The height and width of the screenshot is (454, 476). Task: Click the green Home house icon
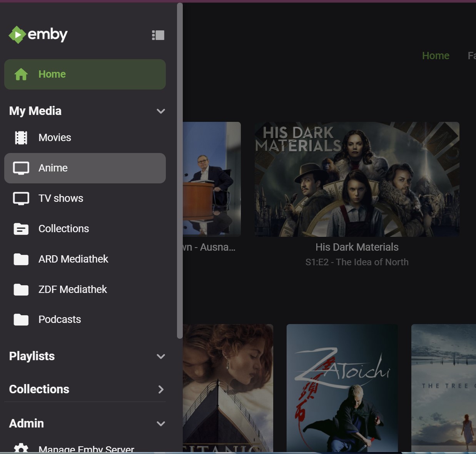(x=21, y=74)
